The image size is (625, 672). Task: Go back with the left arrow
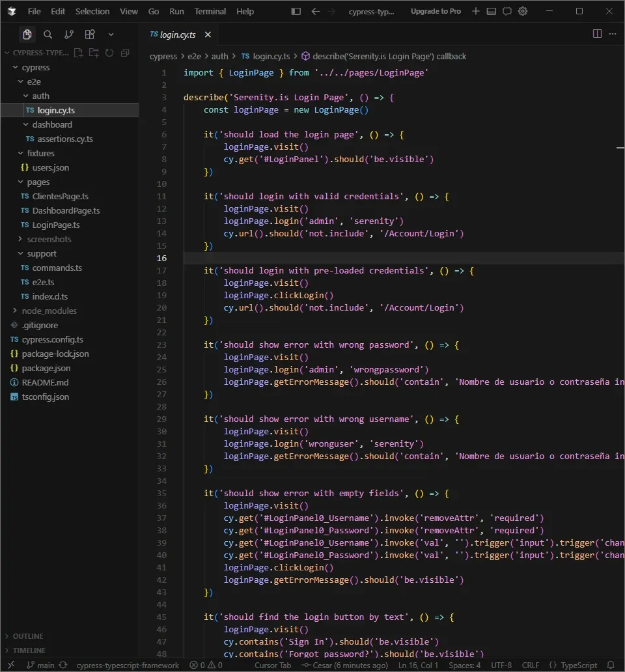316,11
